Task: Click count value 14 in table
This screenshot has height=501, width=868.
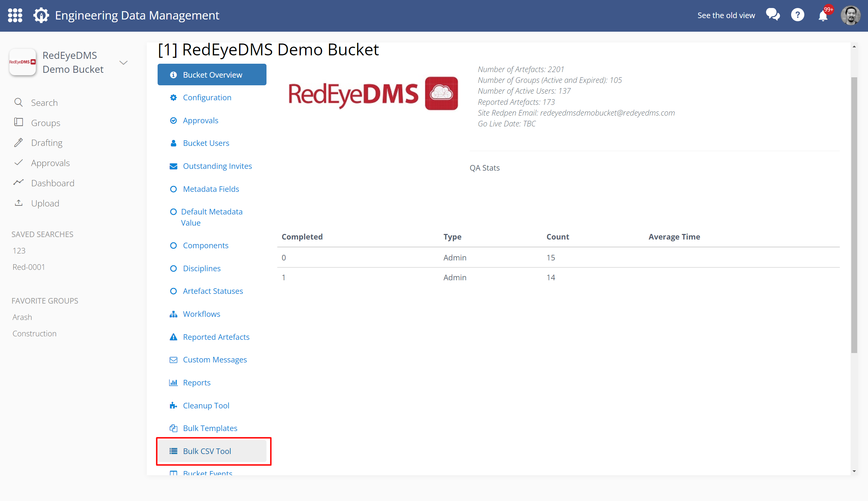Action: pos(551,277)
